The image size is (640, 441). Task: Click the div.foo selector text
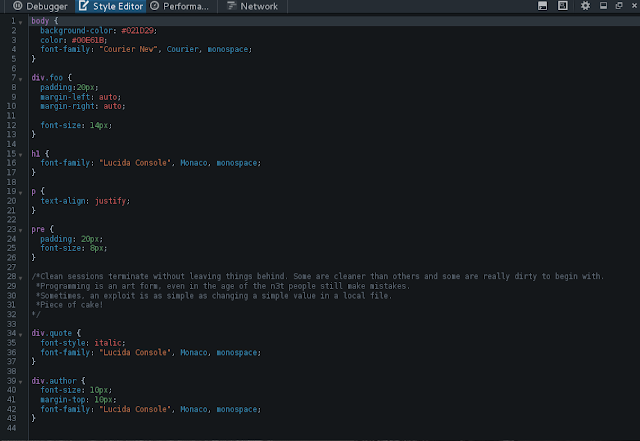coord(47,78)
